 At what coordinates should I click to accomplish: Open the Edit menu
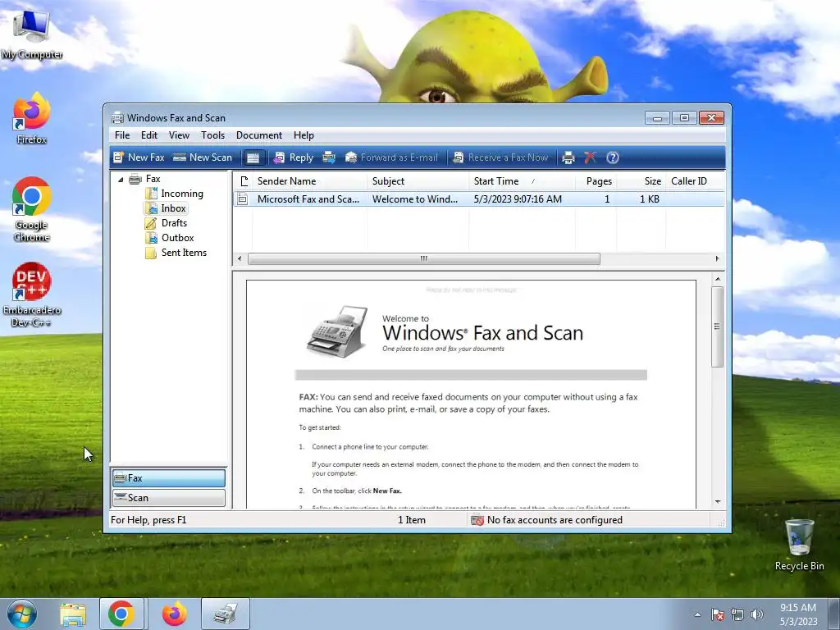(x=149, y=135)
